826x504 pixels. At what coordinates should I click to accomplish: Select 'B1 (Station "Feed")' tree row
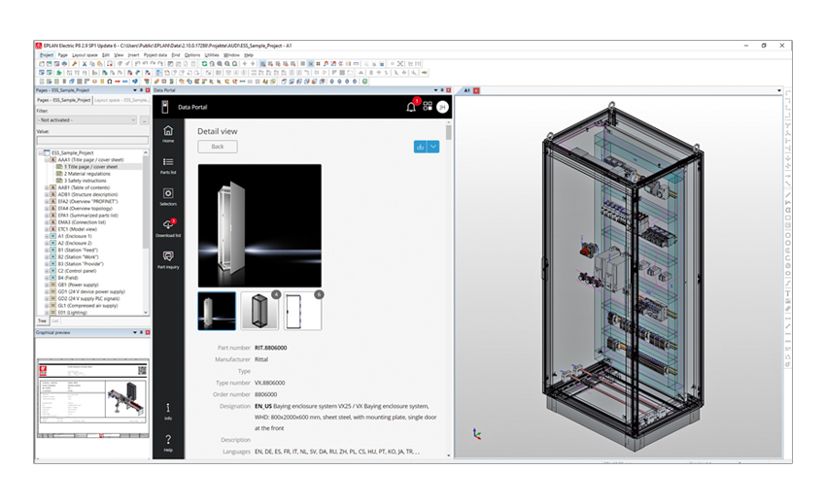point(78,251)
